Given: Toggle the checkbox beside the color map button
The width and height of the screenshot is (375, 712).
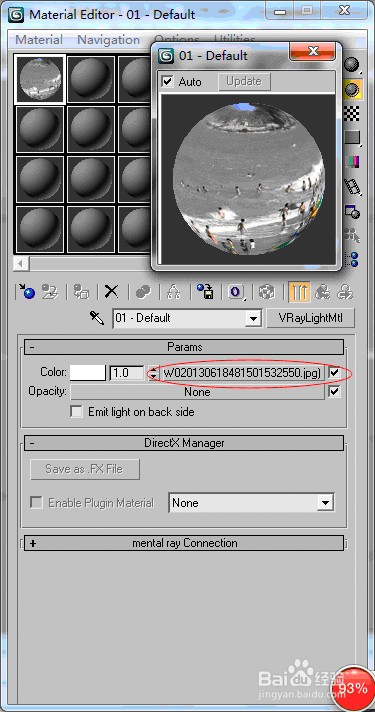Looking at the screenshot, I should (x=335, y=373).
